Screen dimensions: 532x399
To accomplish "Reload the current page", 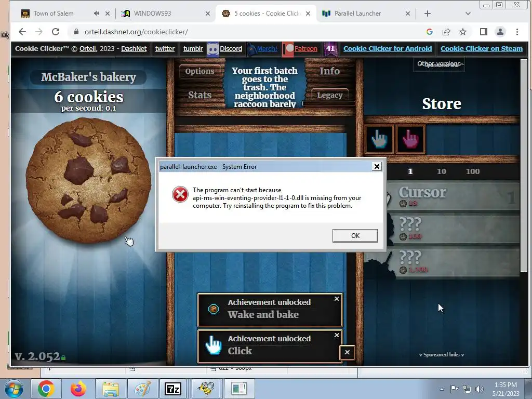I will coord(56,32).
